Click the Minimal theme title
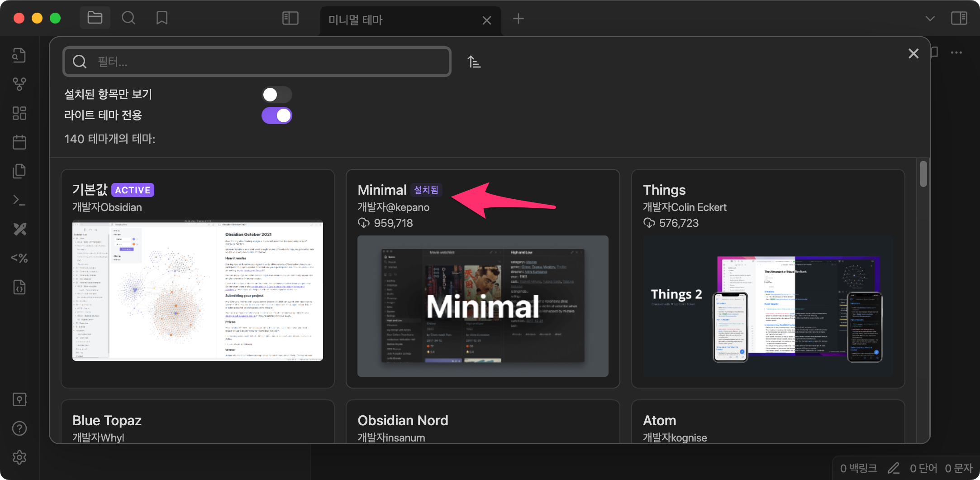 click(382, 190)
